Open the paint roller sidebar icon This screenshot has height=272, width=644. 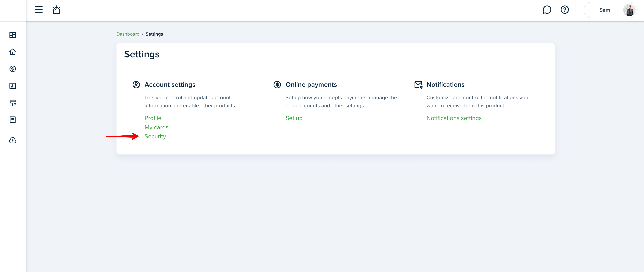pyautogui.click(x=13, y=103)
